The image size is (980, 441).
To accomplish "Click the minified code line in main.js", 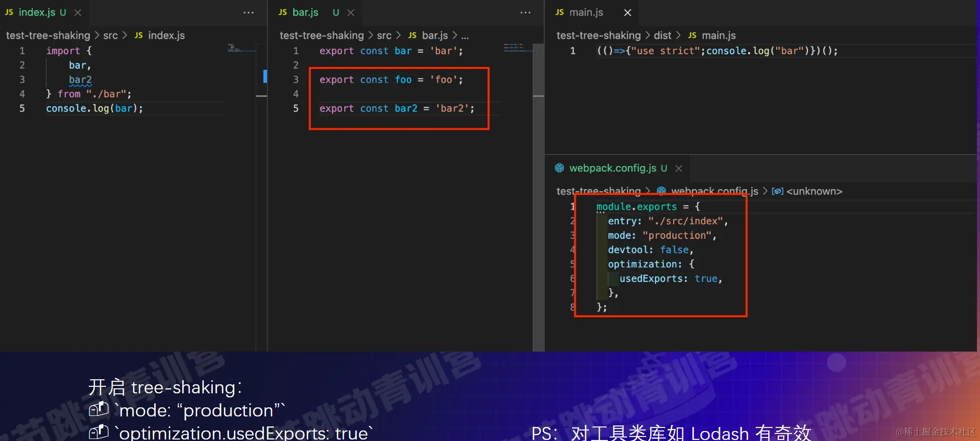I will pyautogui.click(x=717, y=51).
